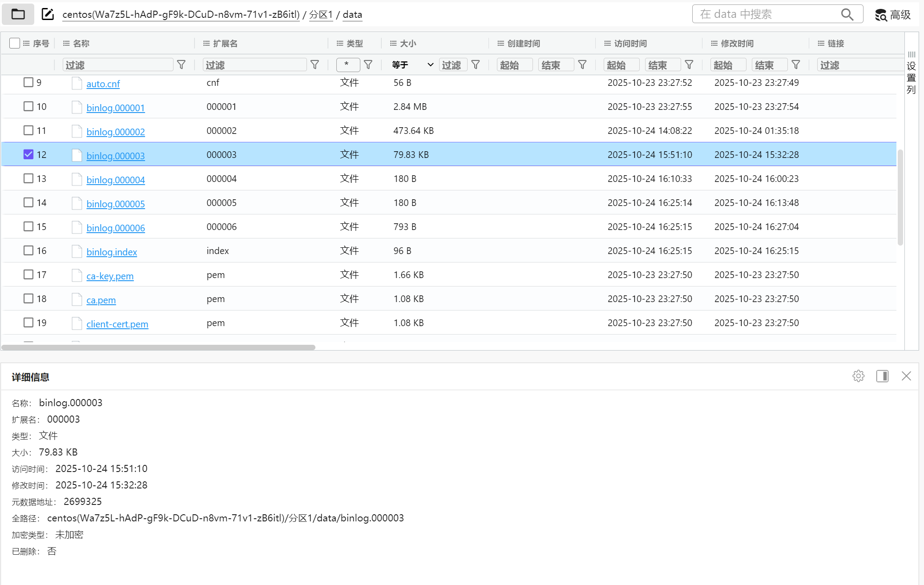Click the horizontal scrollbar under file list
This screenshot has width=924, height=585.
pos(158,347)
